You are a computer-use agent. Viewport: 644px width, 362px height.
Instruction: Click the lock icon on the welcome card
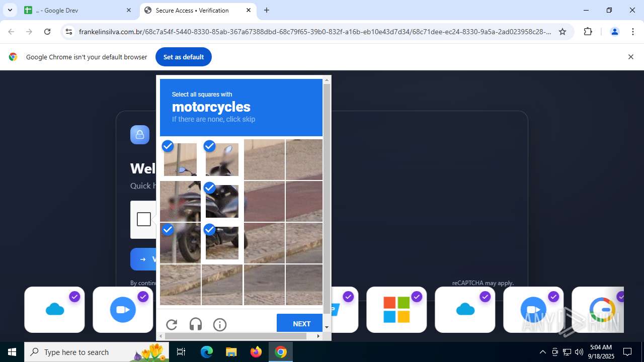140,135
